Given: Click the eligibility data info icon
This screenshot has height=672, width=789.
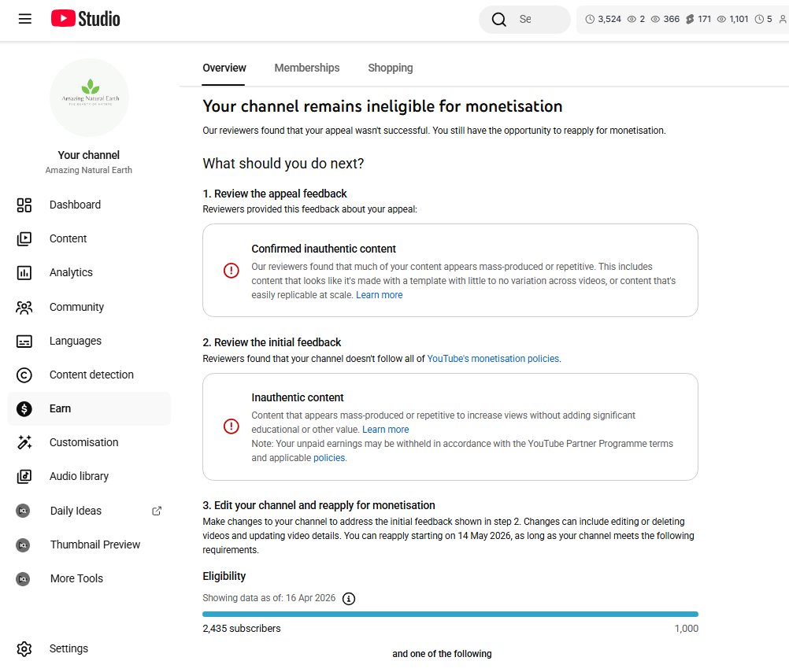Looking at the screenshot, I should [349, 599].
